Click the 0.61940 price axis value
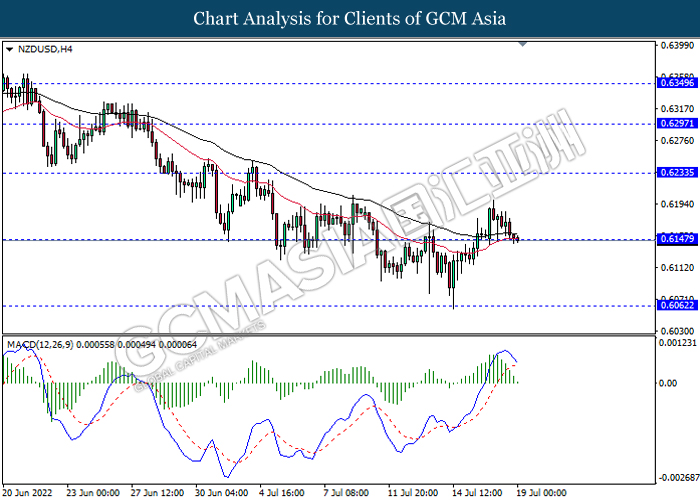 pos(677,204)
